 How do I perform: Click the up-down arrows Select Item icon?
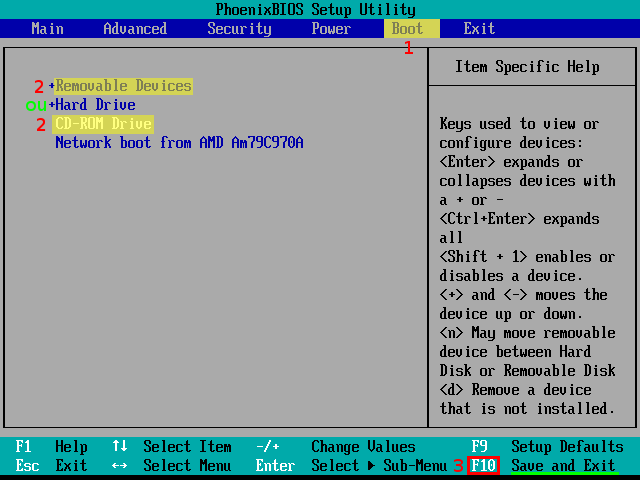119,447
